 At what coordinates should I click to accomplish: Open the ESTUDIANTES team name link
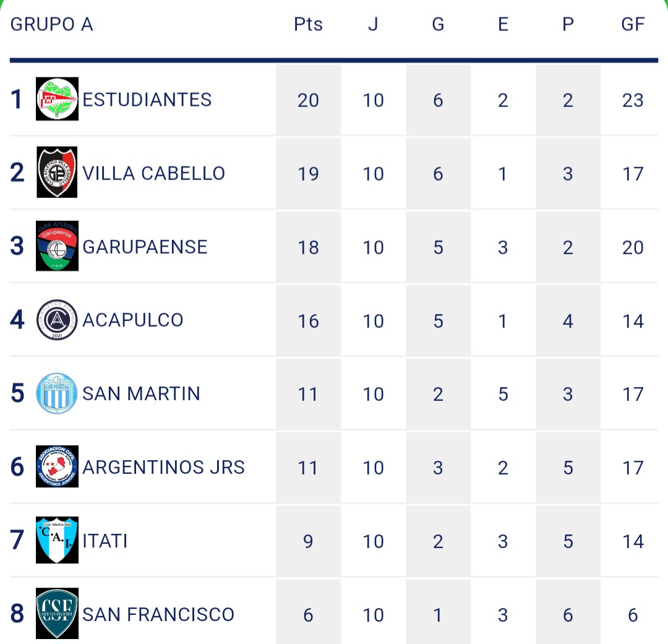[x=147, y=100]
